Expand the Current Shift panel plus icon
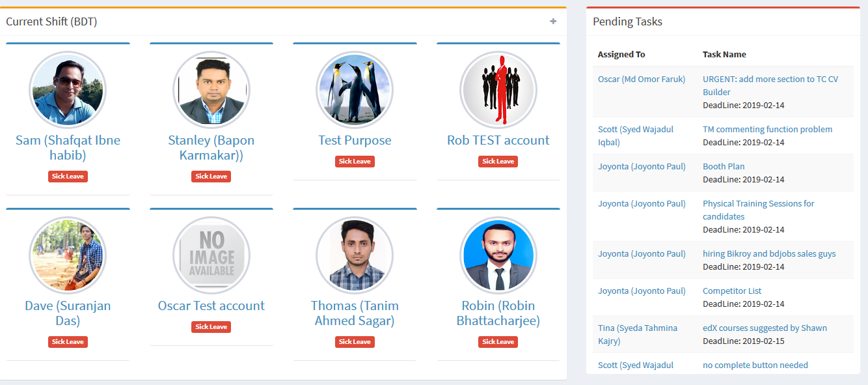 (x=553, y=21)
